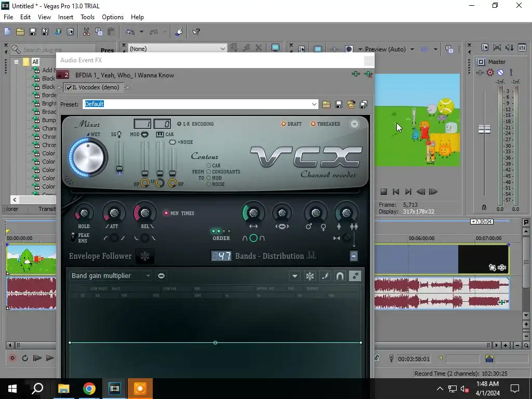This screenshot has height=399, width=532.
Task: Open the Undo history dropdown arrow
Action: [141, 32]
